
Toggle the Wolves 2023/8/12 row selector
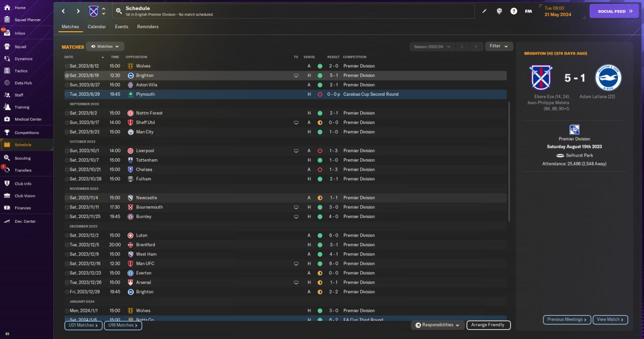(67, 66)
